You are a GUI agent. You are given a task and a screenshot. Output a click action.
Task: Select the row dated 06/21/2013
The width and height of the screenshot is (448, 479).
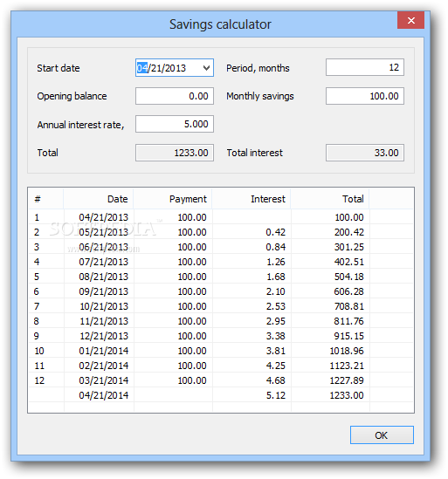click(220, 247)
